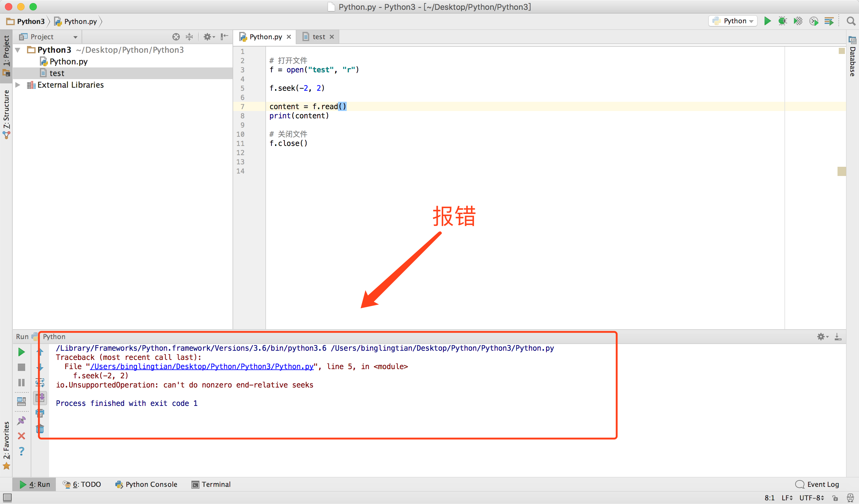Screen dimensions: 859x504
Task: Open traceback file path link
Action: [202, 366]
